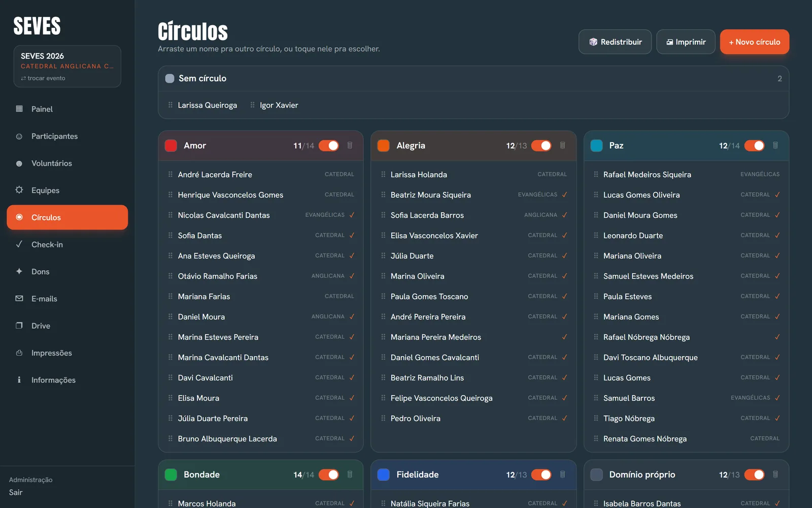The image size is (812, 508).
Task: Grab the drag handle for Larissa Holanda
Action: pos(383,174)
